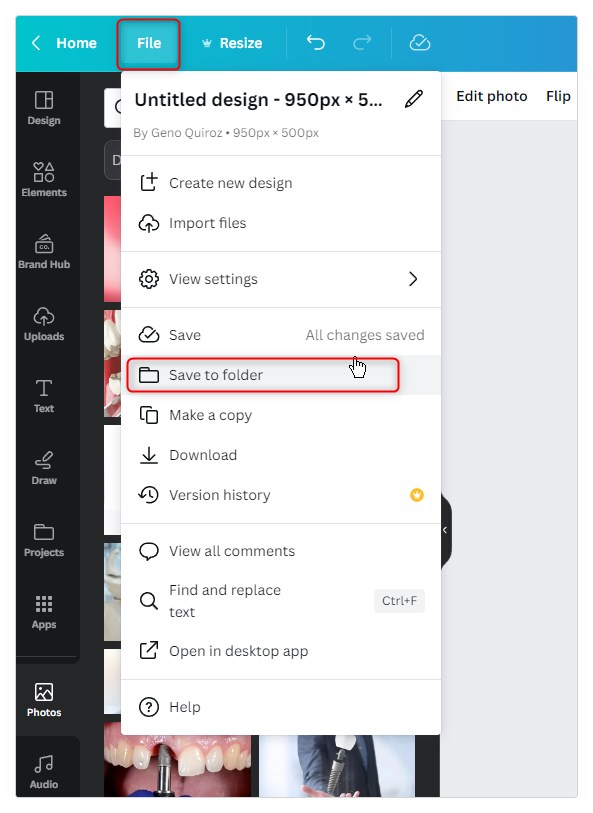Click the pencil icon to rename design
The image size is (593, 813).
click(414, 99)
